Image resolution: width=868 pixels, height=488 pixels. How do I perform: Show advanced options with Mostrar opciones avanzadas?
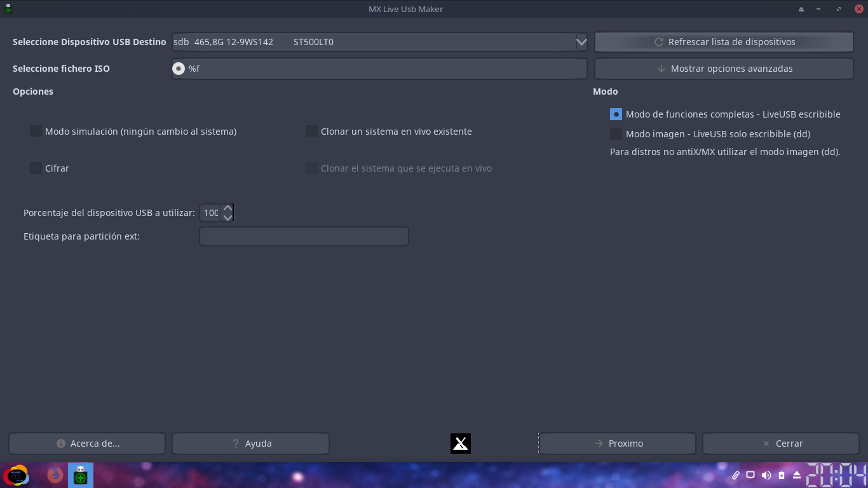[x=724, y=69]
